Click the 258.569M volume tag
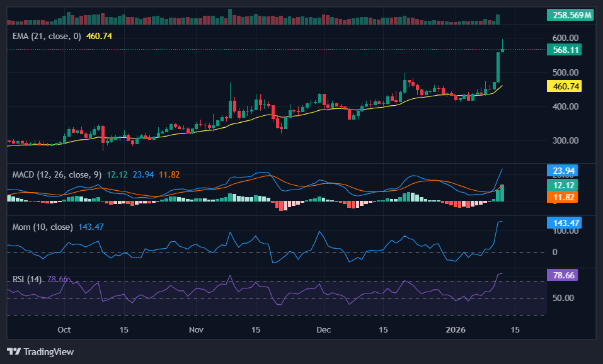Screen dimensions: 603x364 [570, 14]
